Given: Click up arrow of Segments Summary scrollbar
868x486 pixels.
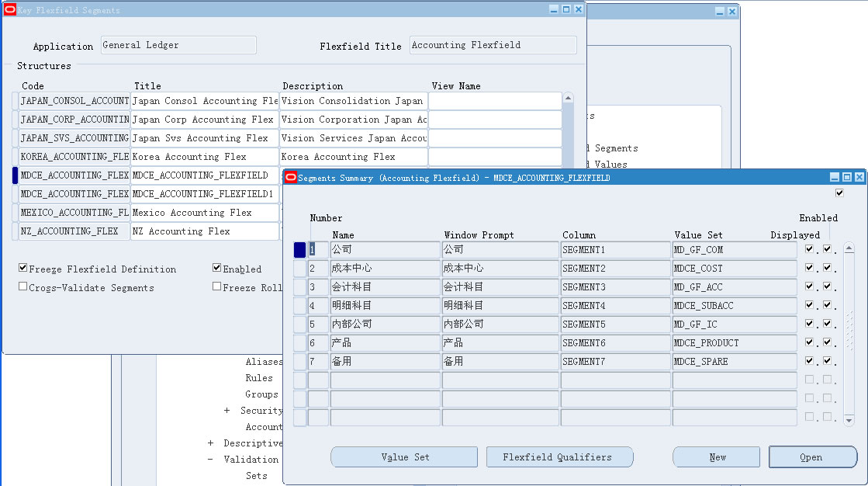Looking at the screenshot, I should click(849, 248).
